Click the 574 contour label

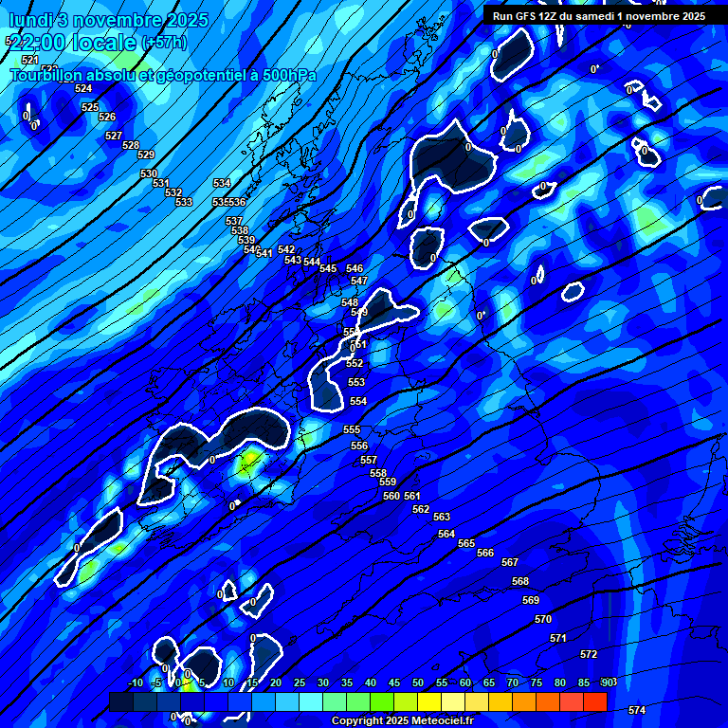(637, 710)
